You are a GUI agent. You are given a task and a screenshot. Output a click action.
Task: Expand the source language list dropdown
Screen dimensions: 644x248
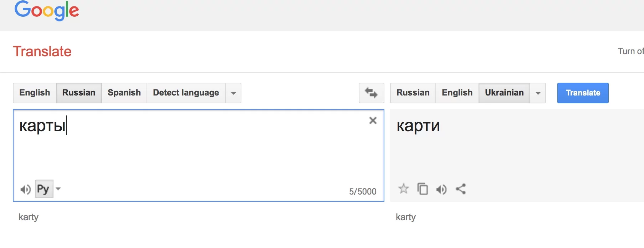click(x=233, y=93)
